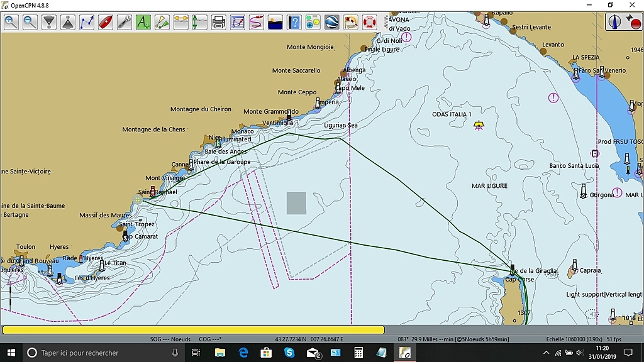Click cursor position '43 27.7234 N'
The width and height of the screenshot is (644, 362).
291,339
